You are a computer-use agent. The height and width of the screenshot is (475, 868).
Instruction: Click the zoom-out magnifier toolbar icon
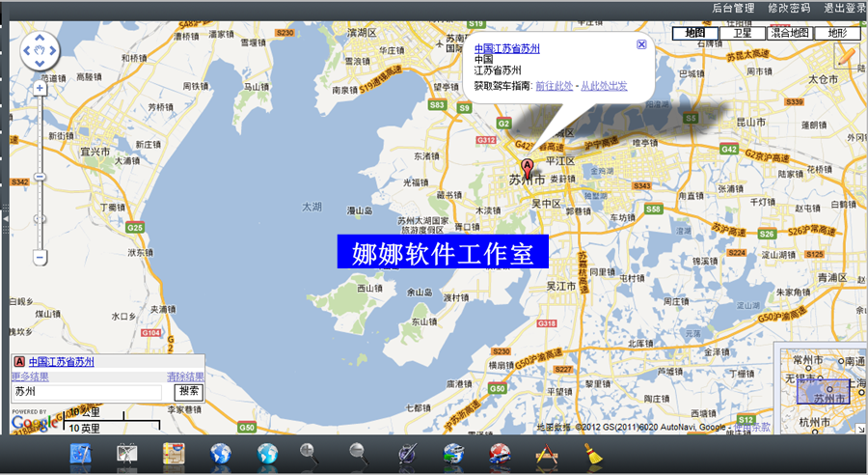point(359,454)
